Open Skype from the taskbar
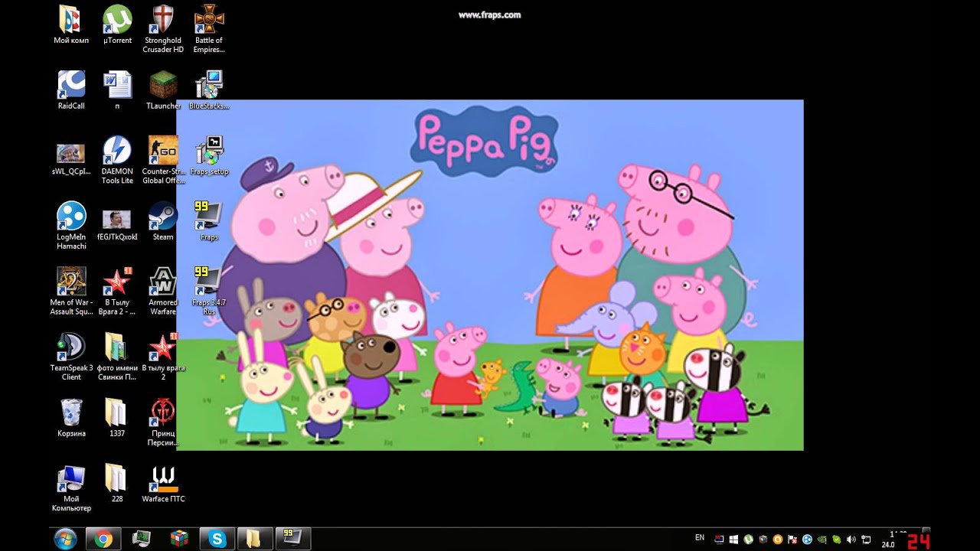The width and height of the screenshot is (980, 551). click(218, 539)
